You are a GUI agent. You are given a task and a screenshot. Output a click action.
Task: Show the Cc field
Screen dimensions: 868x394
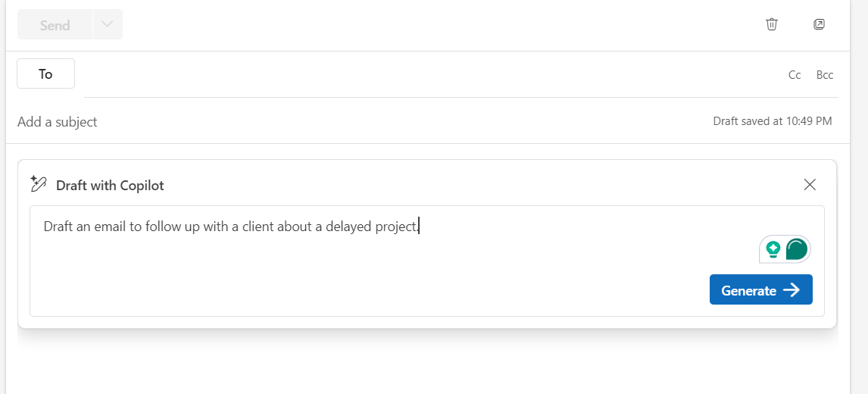point(795,75)
